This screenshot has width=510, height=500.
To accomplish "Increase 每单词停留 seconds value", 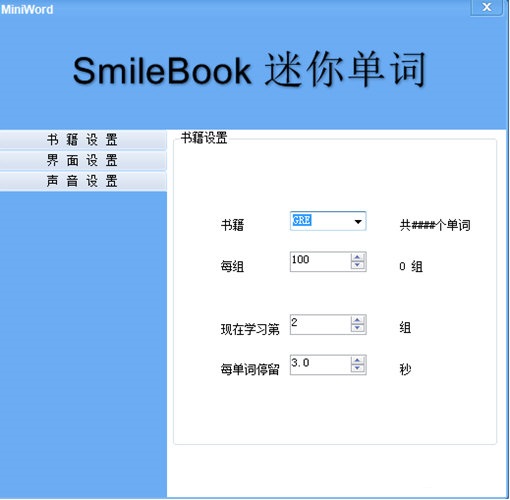I will coord(357,360).
